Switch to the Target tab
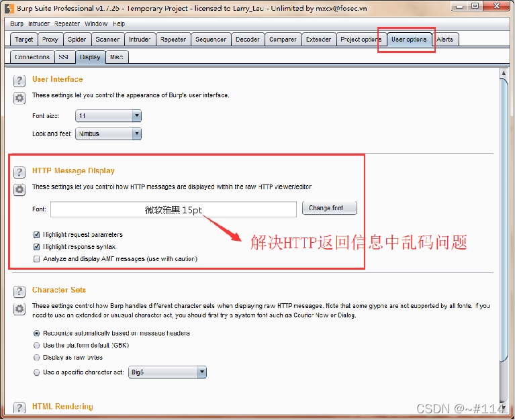515x420 pixels. tap(24, 40)
